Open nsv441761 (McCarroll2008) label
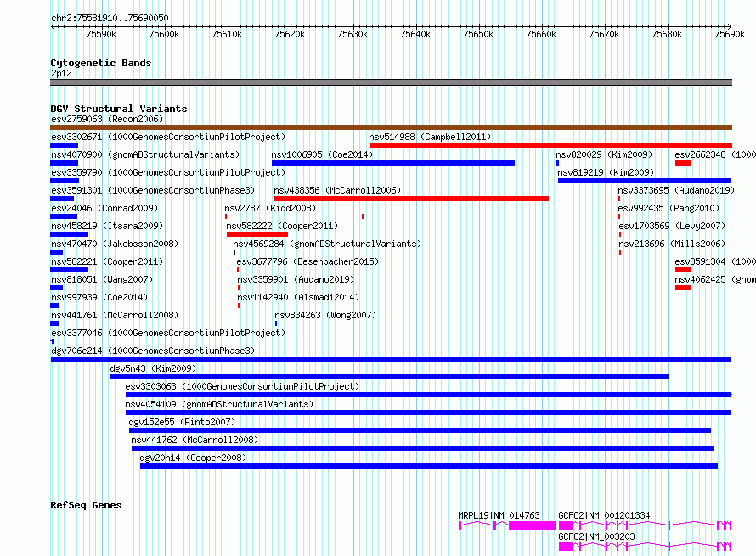 (115, 315)
